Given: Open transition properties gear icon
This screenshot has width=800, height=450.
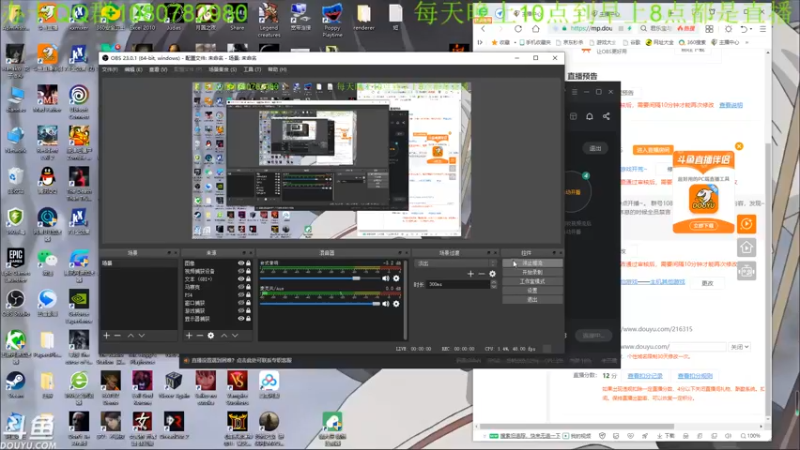Looking at the screenshot, I should (x=492, y=274).
